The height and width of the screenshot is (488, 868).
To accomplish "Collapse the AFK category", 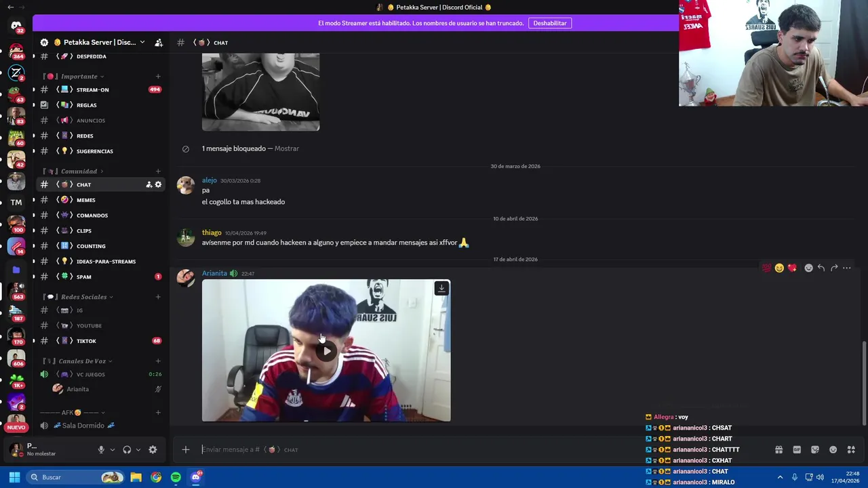I will [73, 412].
